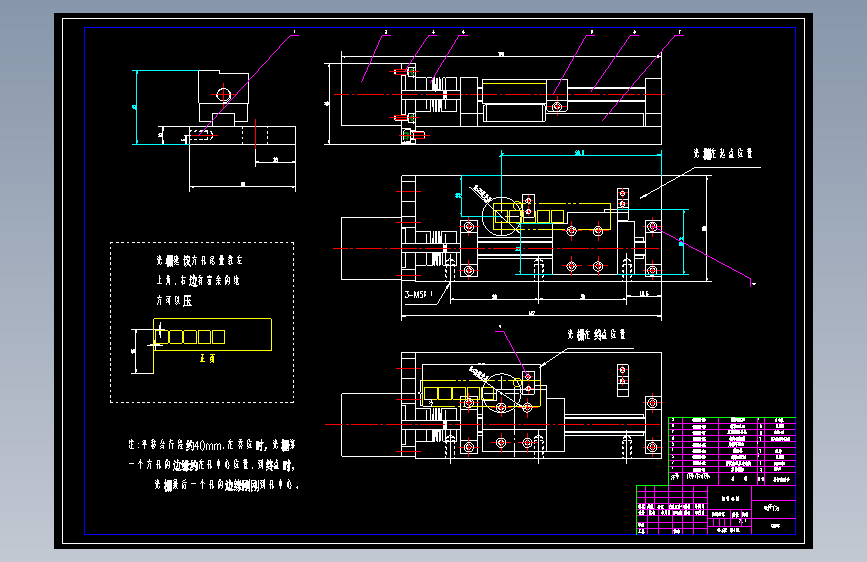Click the annotation label above the bottom plan view
The image size is (867, 562).
pos(596,334)
